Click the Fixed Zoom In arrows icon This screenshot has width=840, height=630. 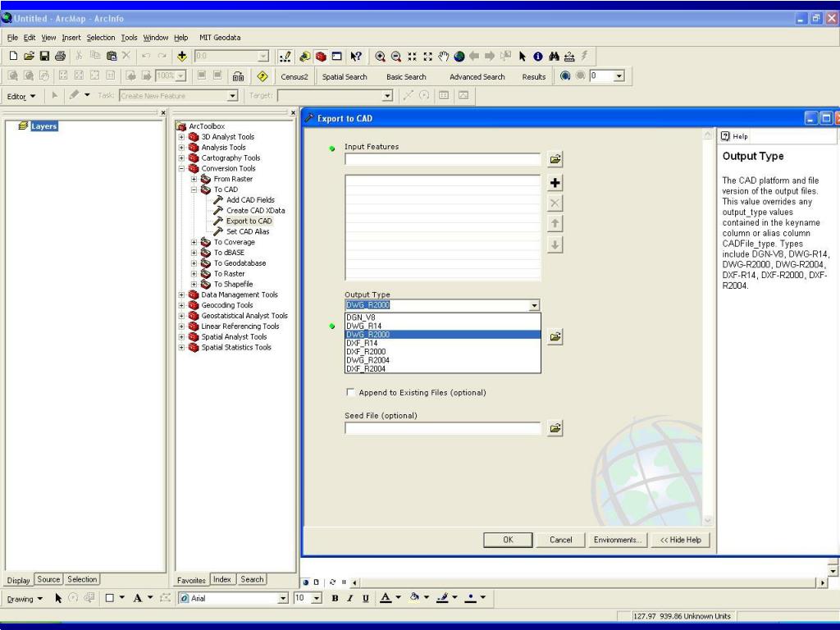tap(412, 57)
